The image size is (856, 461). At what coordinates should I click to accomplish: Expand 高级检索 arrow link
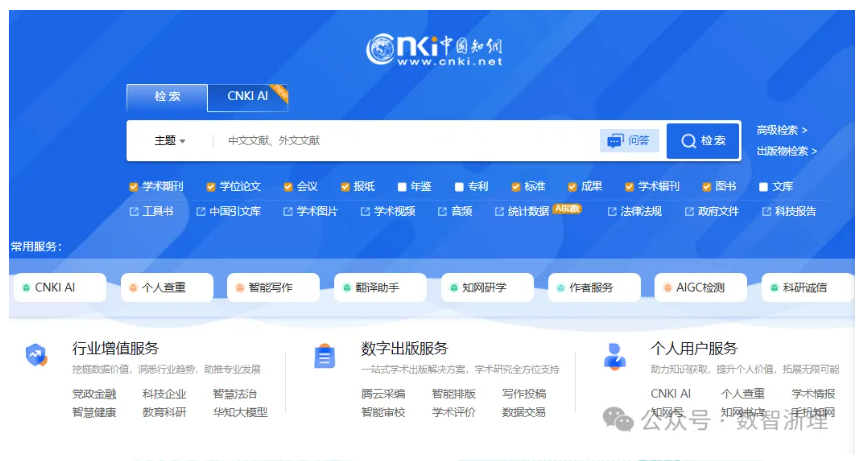pos(781,130)
